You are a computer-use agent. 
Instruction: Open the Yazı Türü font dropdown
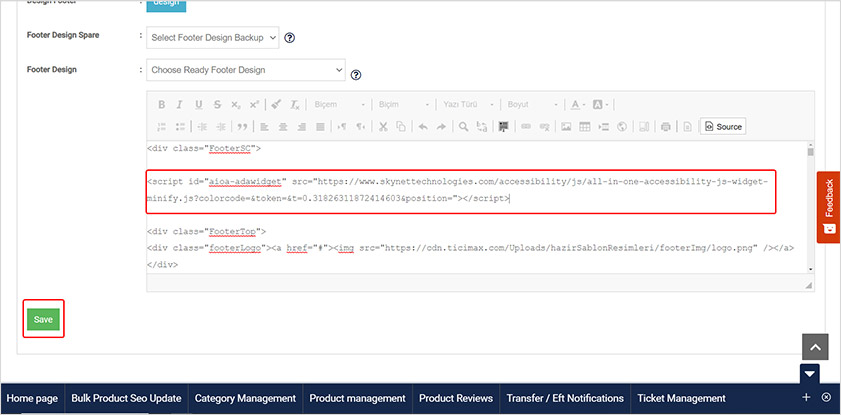coord(468,105)
